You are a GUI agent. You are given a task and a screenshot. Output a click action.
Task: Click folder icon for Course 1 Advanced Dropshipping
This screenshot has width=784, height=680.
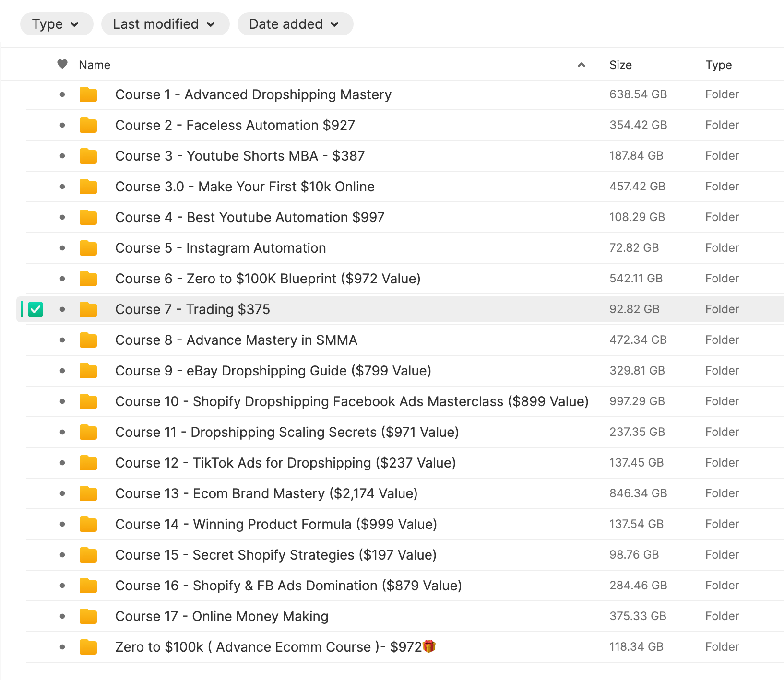88,95
